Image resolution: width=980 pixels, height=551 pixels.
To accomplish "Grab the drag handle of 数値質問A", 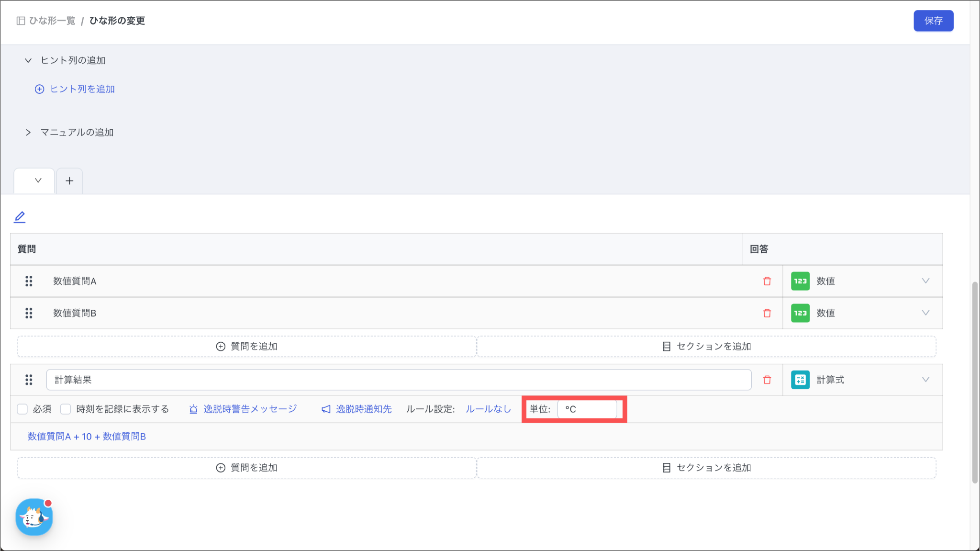I will click(29, 281).
